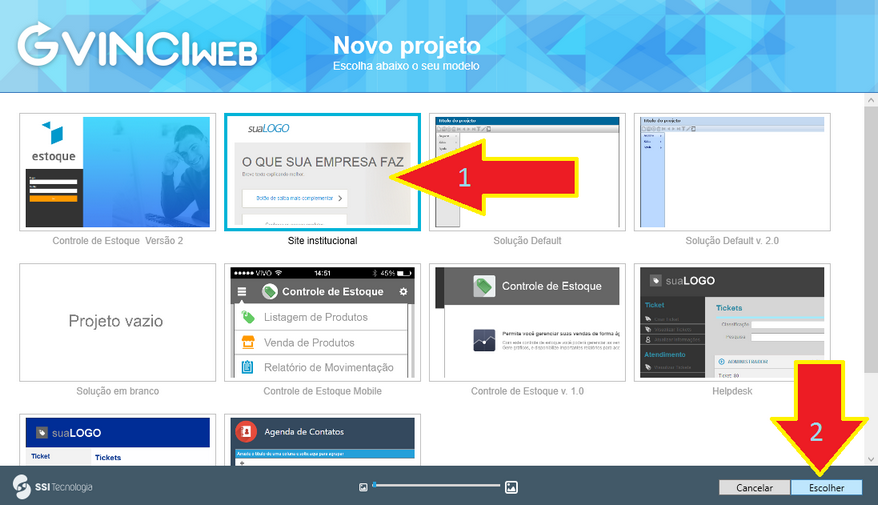
Task: Select the blue suaLOGO Tickets template thumbnail
Action: pyautogui.click(x=118, y=440)
